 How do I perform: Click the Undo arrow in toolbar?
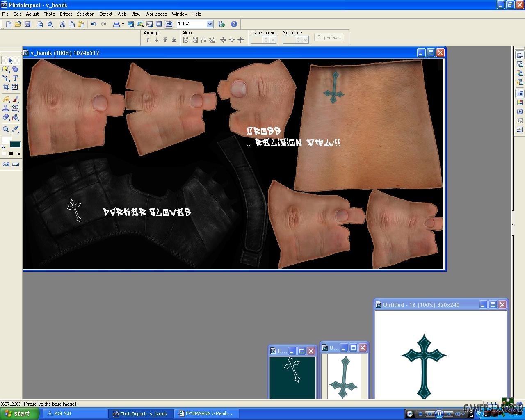coord(94,24)
